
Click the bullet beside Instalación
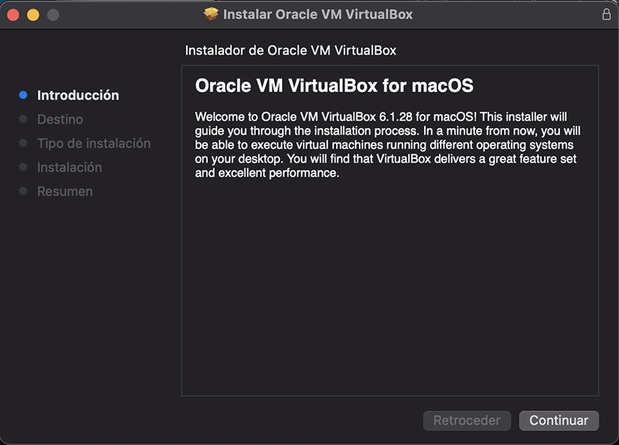23,167
